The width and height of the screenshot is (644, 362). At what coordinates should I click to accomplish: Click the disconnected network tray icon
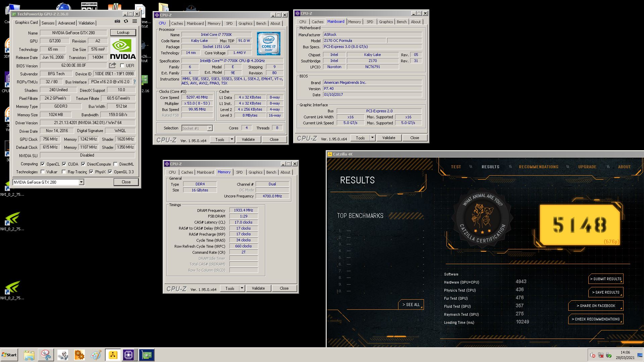click(601, 355)
